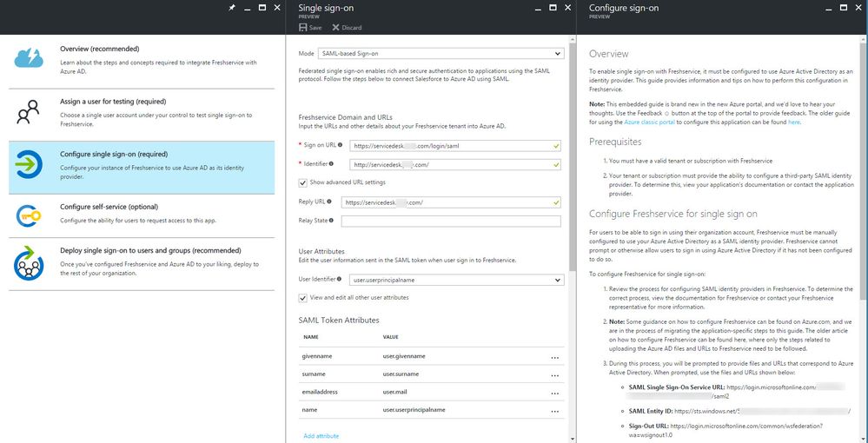Click the Deploy single sign-on group icon

(x=28, y=263)
